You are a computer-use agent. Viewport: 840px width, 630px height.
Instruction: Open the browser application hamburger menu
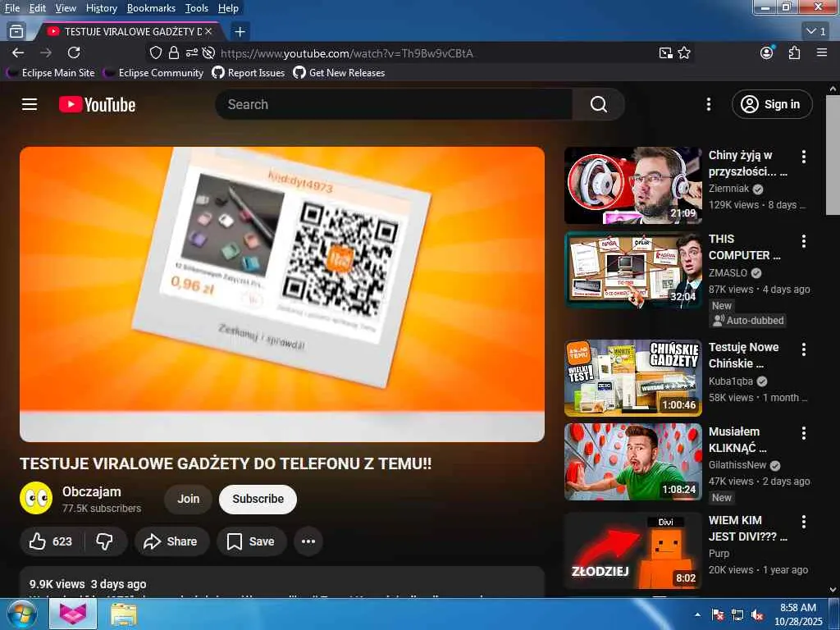click(822, 52)
